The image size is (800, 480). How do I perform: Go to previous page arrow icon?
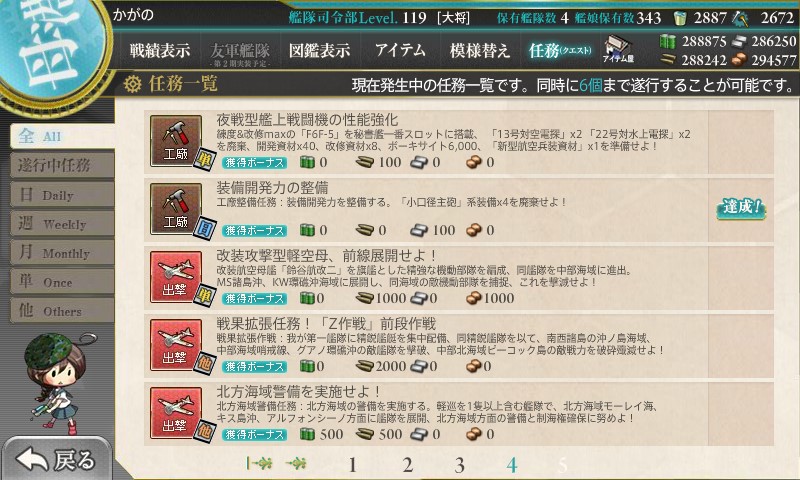pyautogui.click(x=296, y=463)
